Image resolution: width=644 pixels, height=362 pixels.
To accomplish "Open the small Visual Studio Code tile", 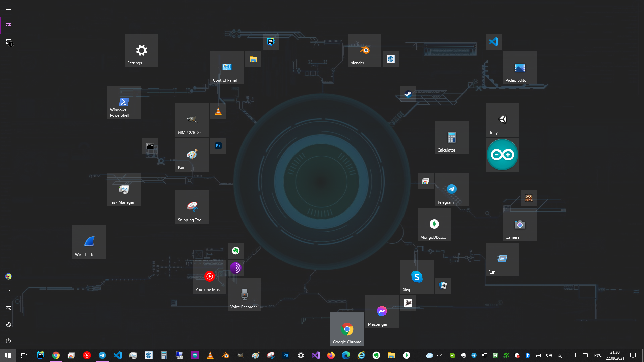I will [x=493, y=42].
